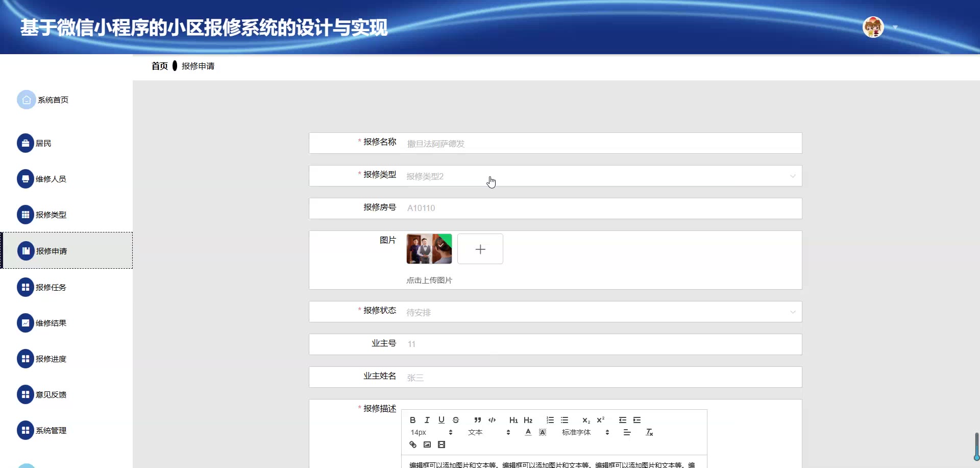Click the 点击上传图片 hint text
This screenshot has width=980, height=468.
429,280
